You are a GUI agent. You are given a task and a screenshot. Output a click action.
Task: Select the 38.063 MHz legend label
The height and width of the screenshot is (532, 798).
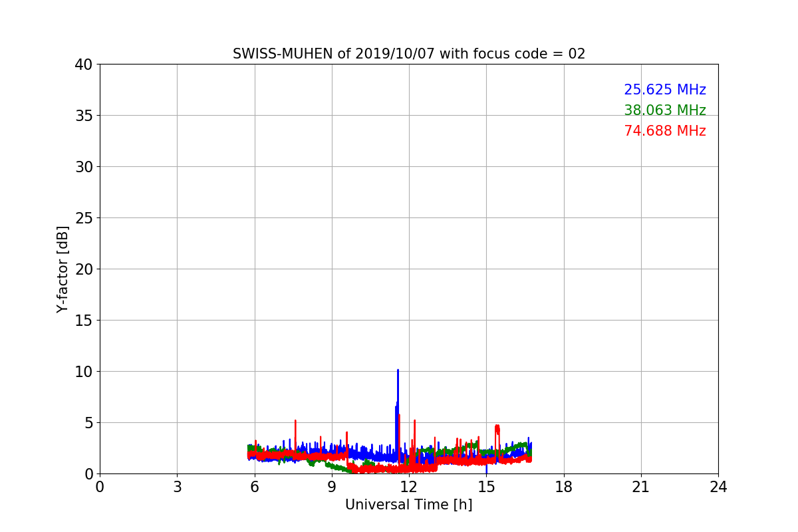click(x=665, y=110)
